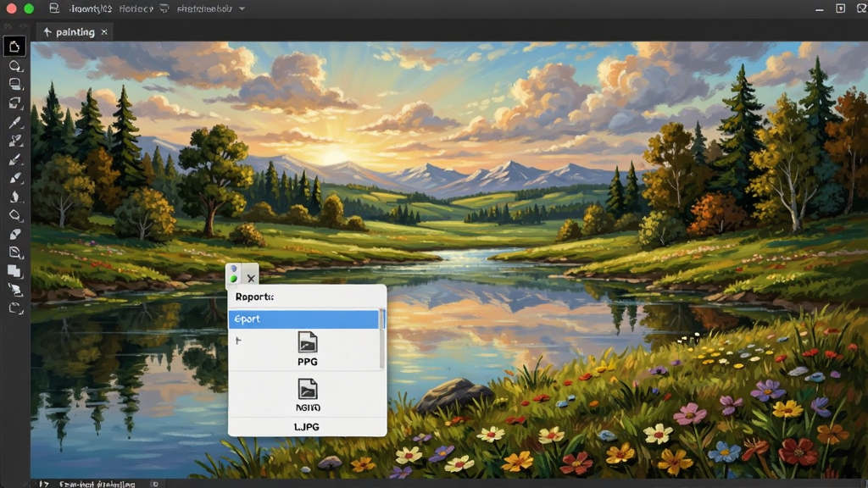Open the dropdown arrow in the title bar

click(242, 8)
